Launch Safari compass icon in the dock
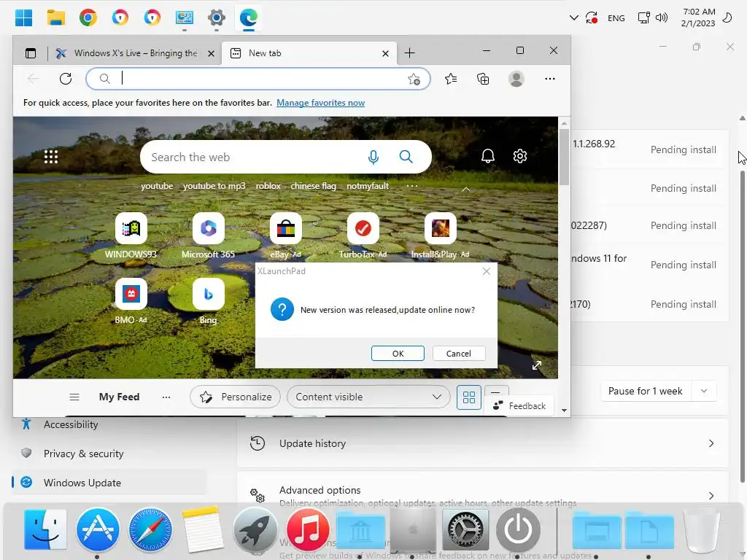747x560 pixels. pyautogui.click(x=150, y=529)
